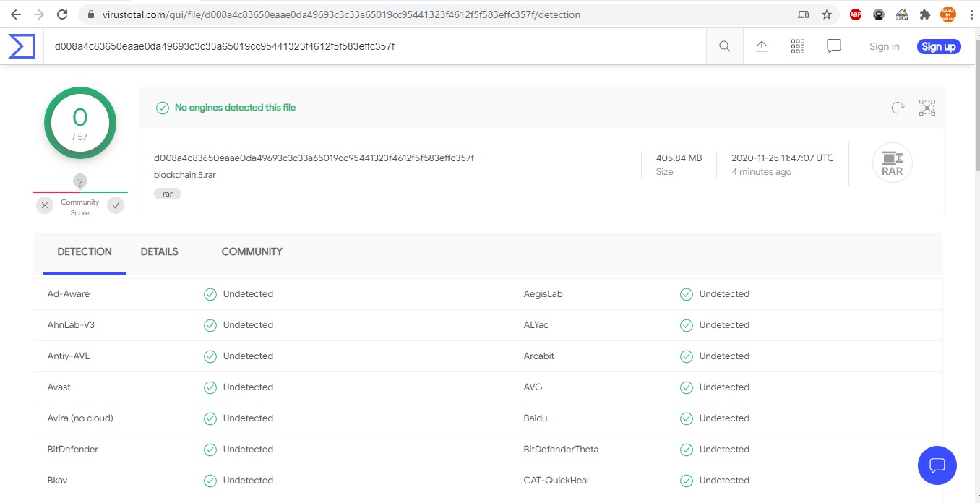980x503 pixels.
Task: Click Undetected result for Ad-Aware
Action: pyautogui.click(x=248, y=294)
